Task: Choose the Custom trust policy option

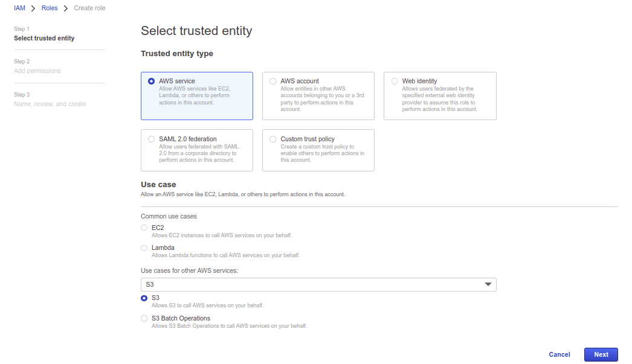Action: 273,139
